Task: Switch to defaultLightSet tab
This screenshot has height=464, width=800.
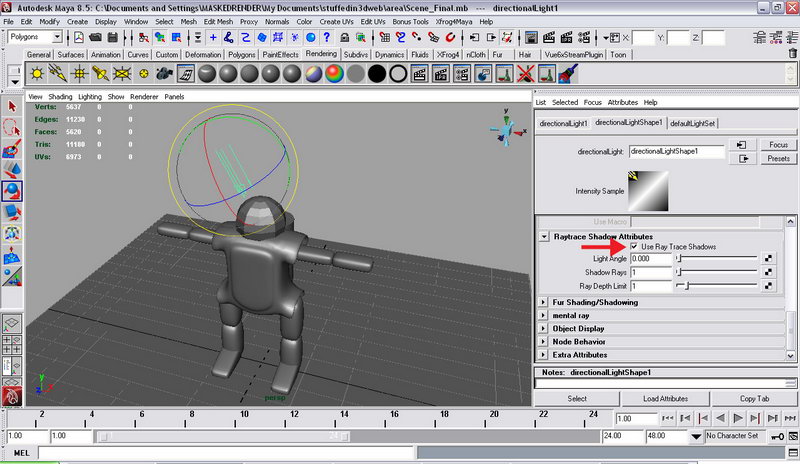Action: [x=691, y=123]
